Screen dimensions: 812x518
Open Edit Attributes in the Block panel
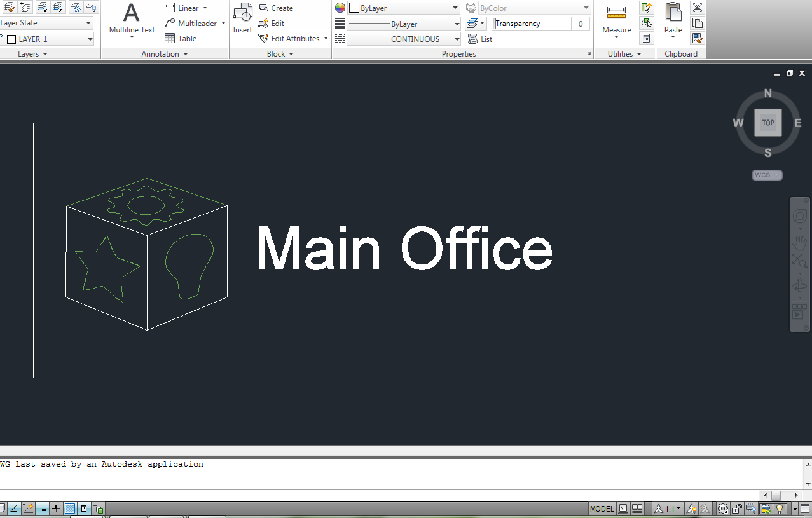click(293, 39)
